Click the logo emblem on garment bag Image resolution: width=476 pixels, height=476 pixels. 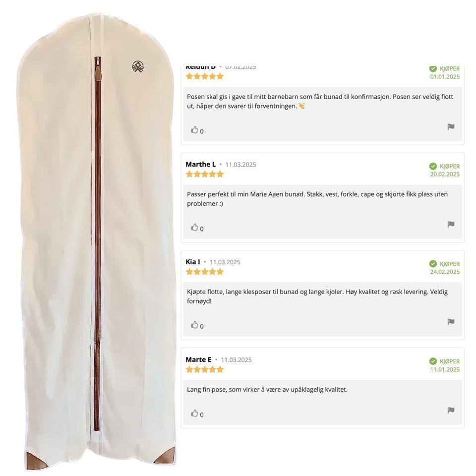(x=138, y=67)
